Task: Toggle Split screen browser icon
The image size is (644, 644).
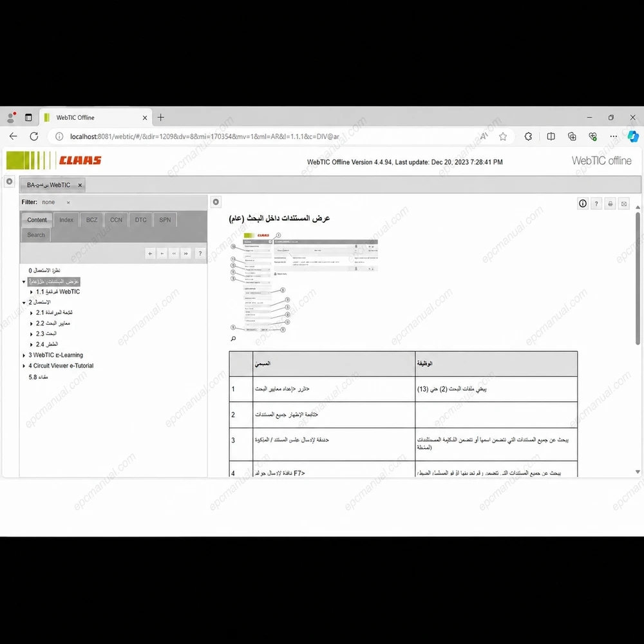Action: tap(551, 137)
